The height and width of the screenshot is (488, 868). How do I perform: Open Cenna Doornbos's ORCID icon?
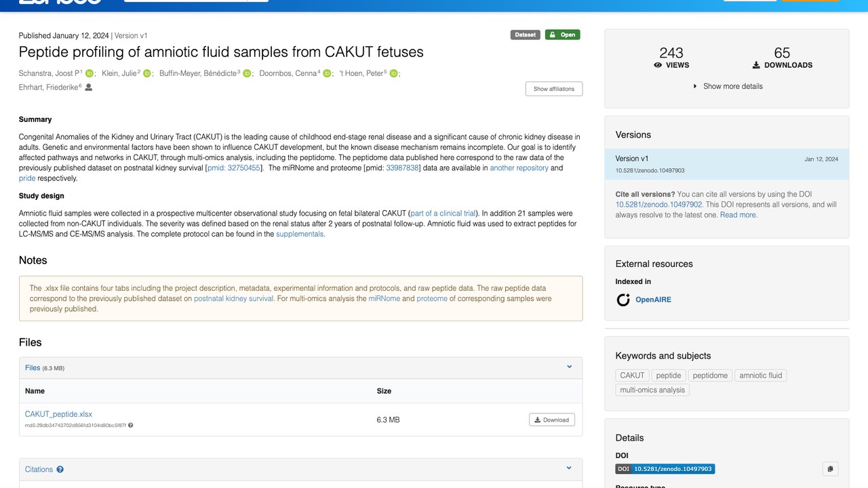(x=327, y=73)
